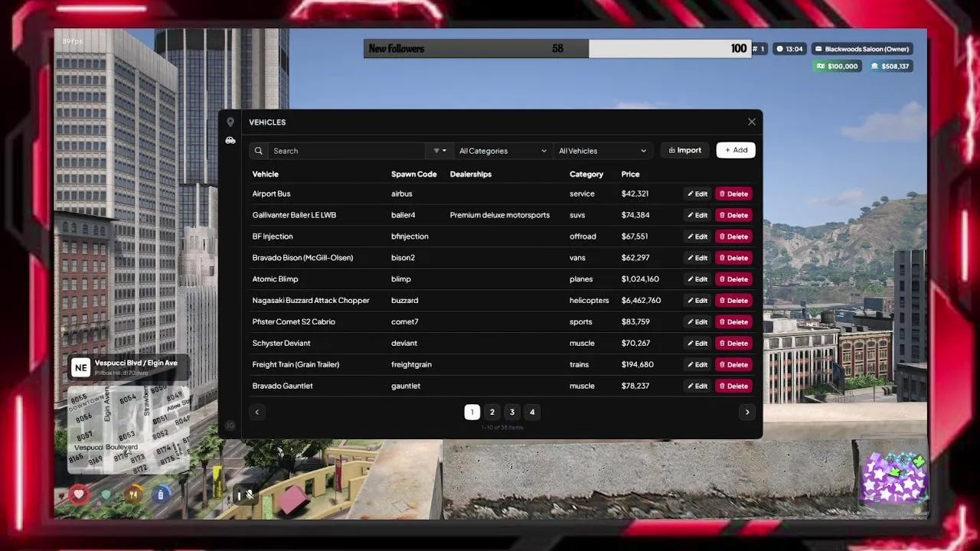The width and height of the screenshot is (980, 551).
Task: Click the Dealerships column header
Action: [x=471, y=174]
